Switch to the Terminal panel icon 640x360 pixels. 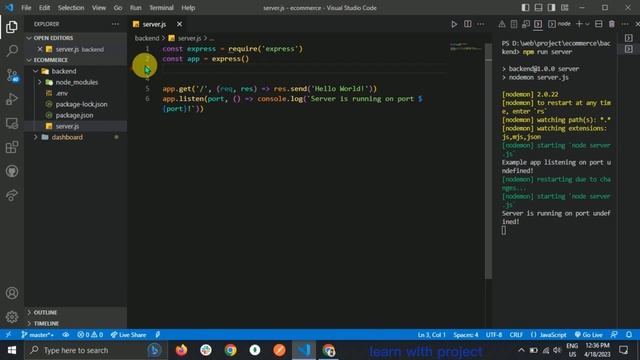[538, 24]
